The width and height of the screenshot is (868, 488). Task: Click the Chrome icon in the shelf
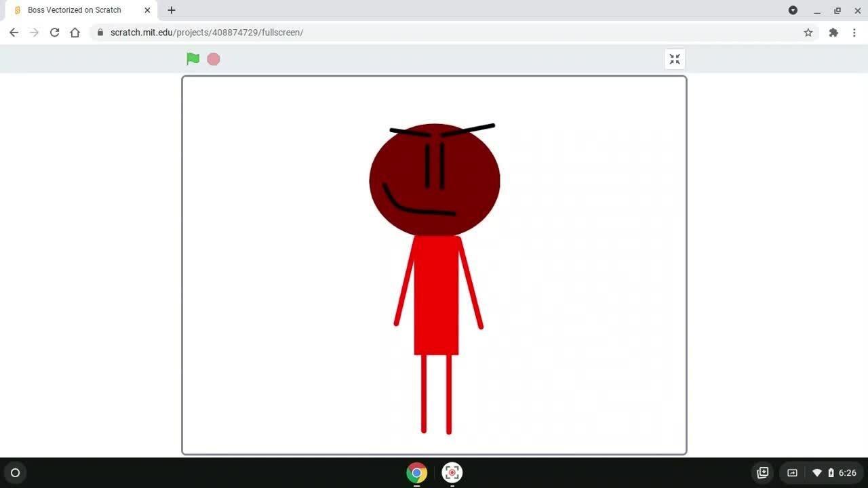tap(416, 472)
